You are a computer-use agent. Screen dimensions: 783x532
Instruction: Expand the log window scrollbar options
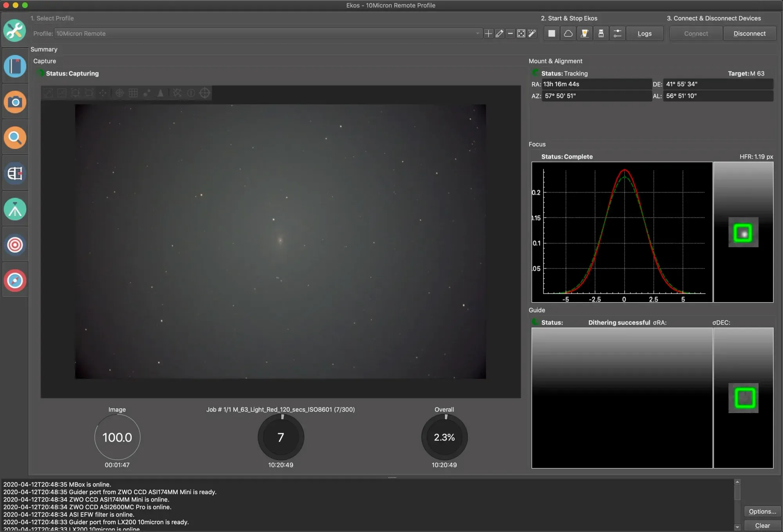[738, 505]
